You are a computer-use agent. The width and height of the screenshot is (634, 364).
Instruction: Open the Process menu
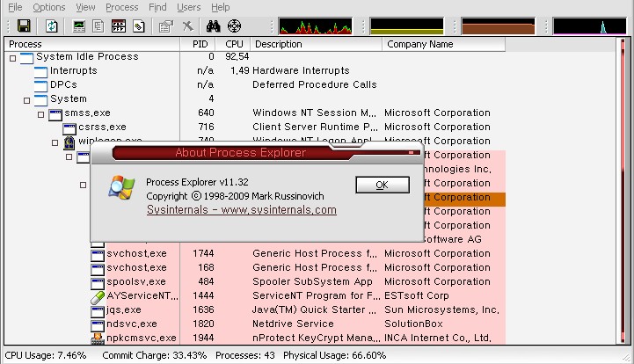(x=121, y=7)
